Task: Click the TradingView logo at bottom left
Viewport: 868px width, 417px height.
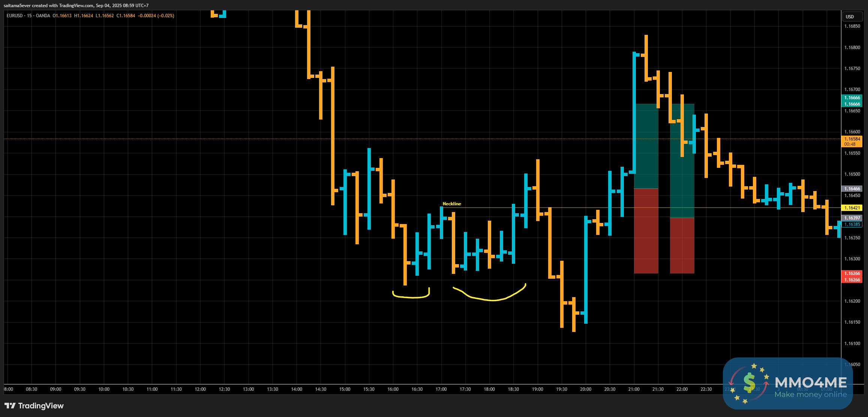Action: coord(34,406)
